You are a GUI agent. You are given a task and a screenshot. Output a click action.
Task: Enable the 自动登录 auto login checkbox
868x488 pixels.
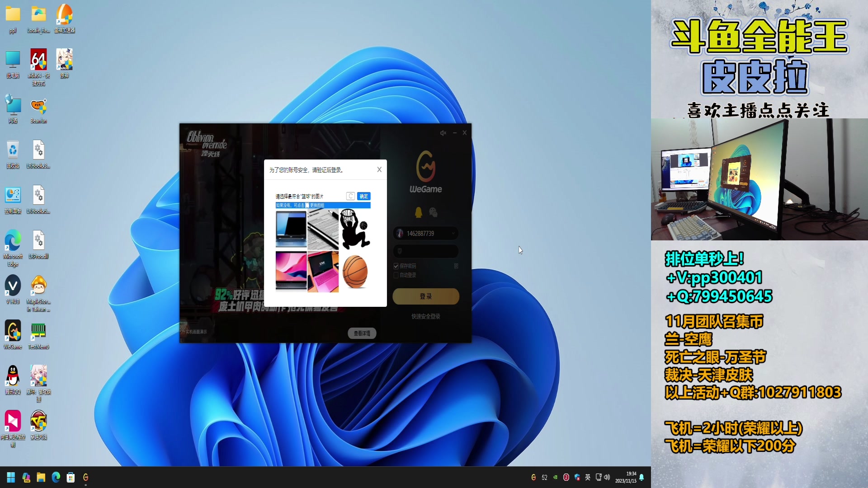tap(396, 275)
